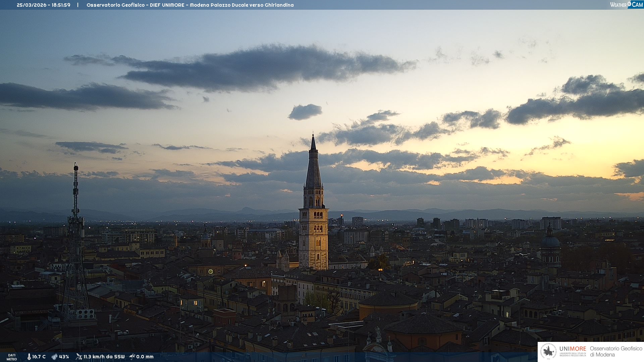Click the 0.0 mm rainfall value

tap(145, 357)
